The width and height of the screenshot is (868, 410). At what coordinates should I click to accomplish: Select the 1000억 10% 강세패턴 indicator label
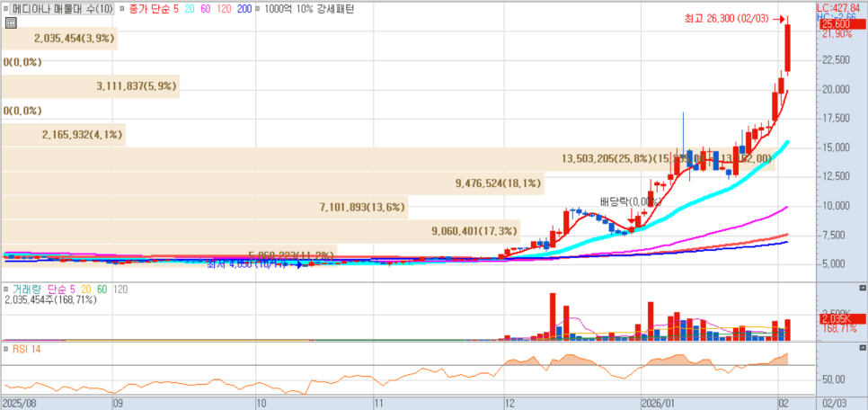point(309,9)
